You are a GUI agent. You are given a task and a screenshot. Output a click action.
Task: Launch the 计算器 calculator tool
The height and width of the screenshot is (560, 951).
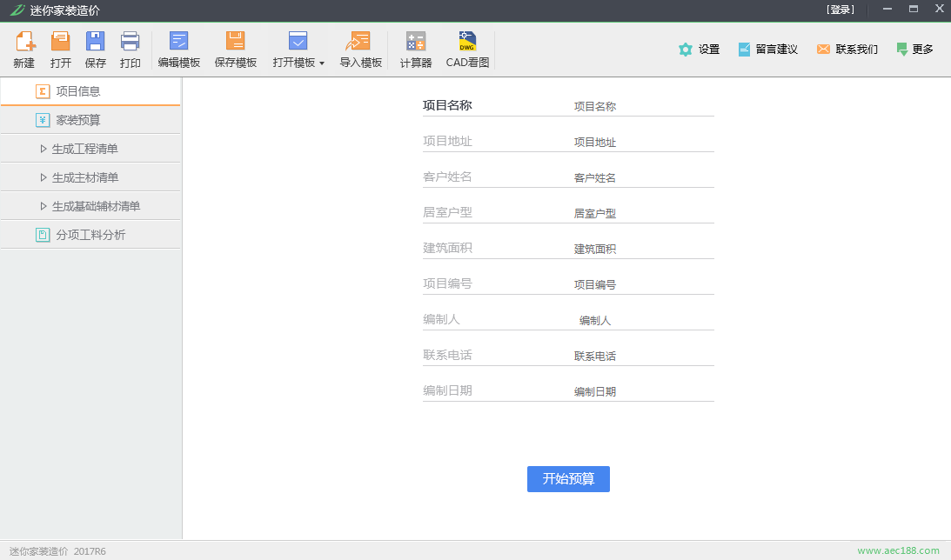[415, 42]
